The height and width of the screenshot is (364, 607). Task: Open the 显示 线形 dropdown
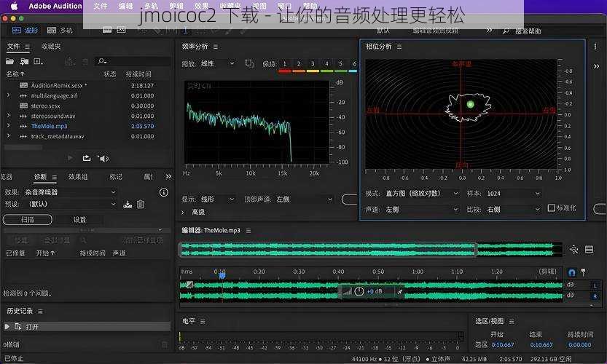pyautogui.click(x=218, y=199)
